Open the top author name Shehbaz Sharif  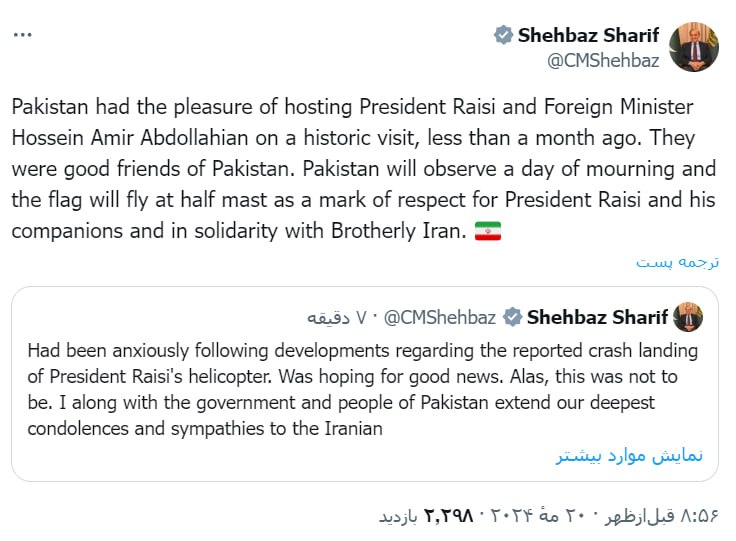[588, 36]
